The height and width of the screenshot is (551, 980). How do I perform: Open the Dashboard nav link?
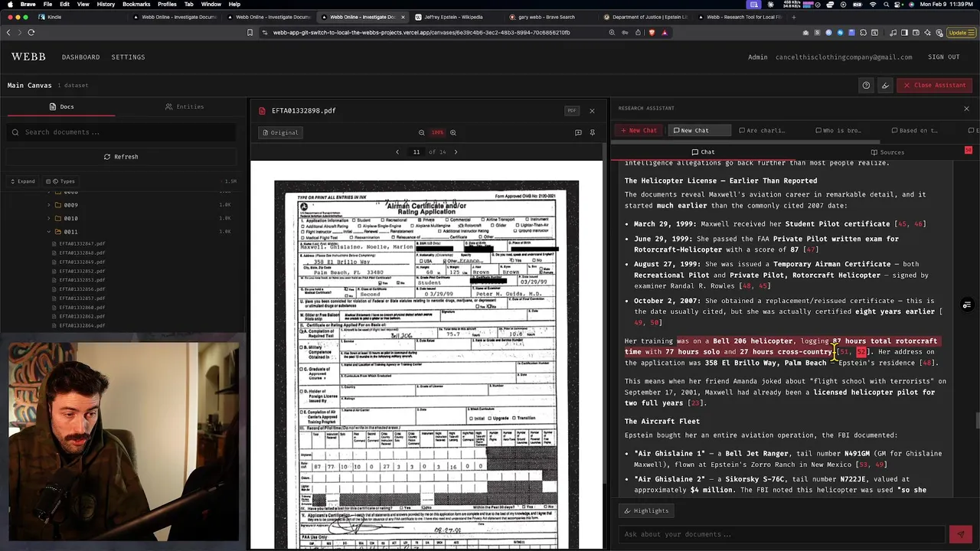pos(80,57)
